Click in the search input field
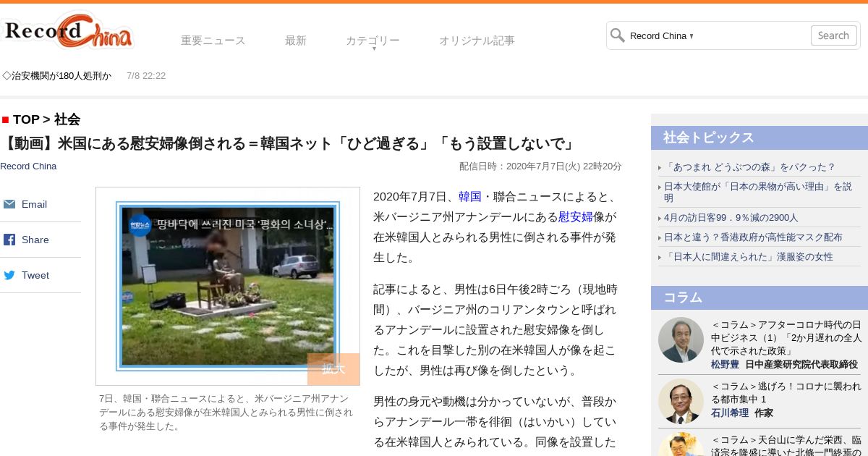This screenshot has height=456, width=868. 751,35
